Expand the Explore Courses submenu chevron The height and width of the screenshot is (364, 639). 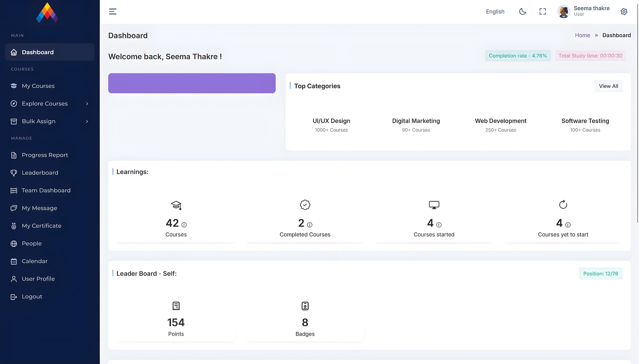pos(87,104)
